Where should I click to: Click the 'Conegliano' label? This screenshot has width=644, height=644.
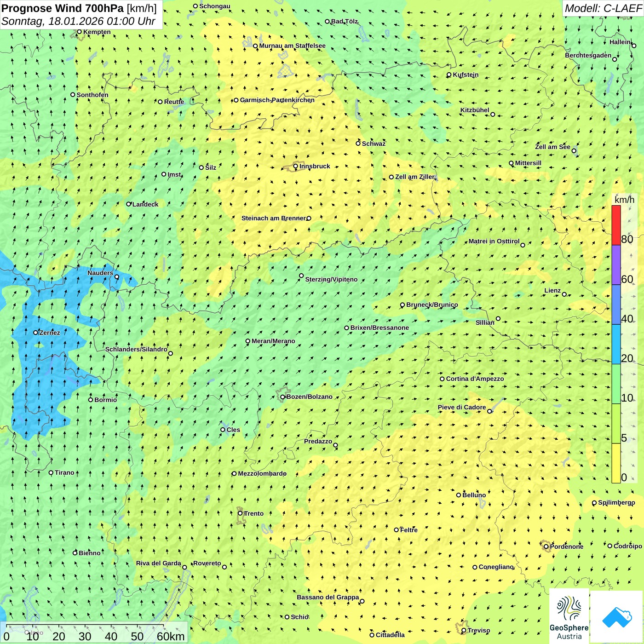tap(496, 567)
